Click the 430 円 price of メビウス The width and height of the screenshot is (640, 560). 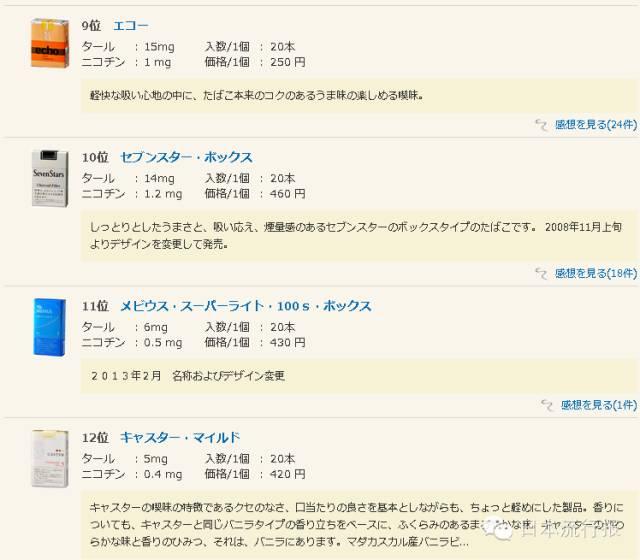click(x=287, y=342)
